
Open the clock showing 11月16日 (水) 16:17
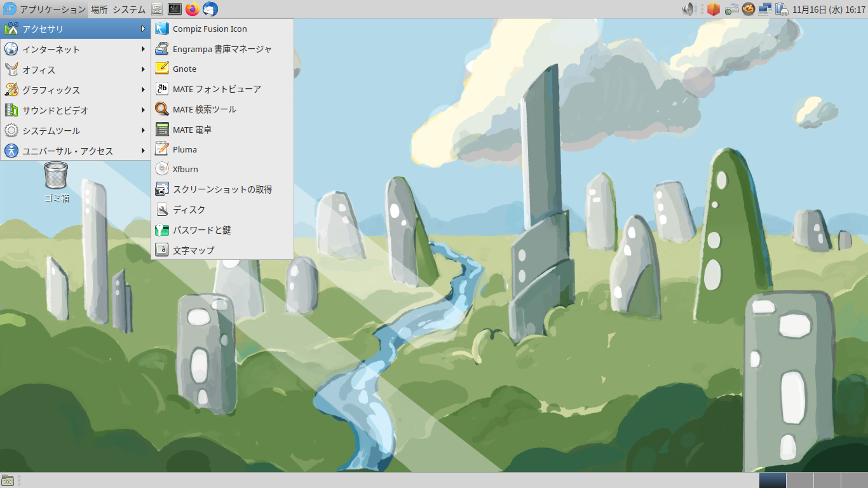[829, 10]
